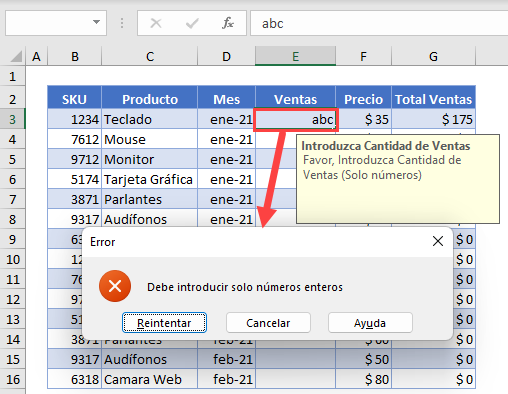Click the confirm entry checkmark icon

pyautogui.click(x=192, y=23)
